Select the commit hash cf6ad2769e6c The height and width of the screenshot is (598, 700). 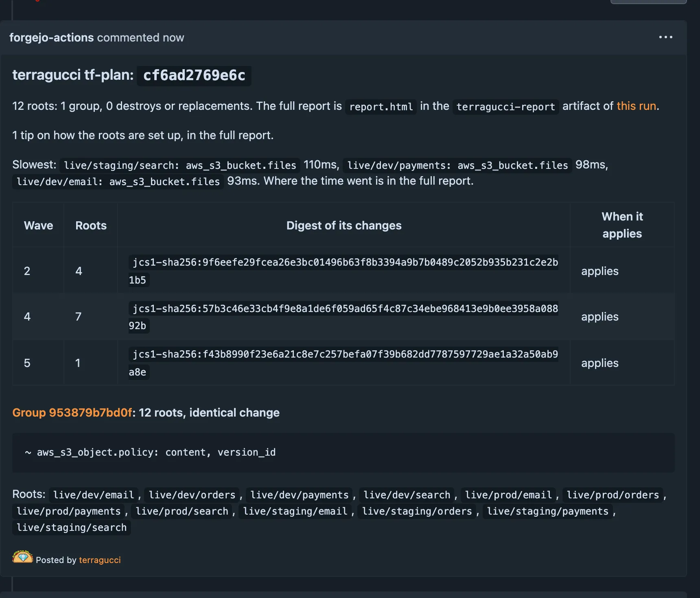(x=194, y=76)
